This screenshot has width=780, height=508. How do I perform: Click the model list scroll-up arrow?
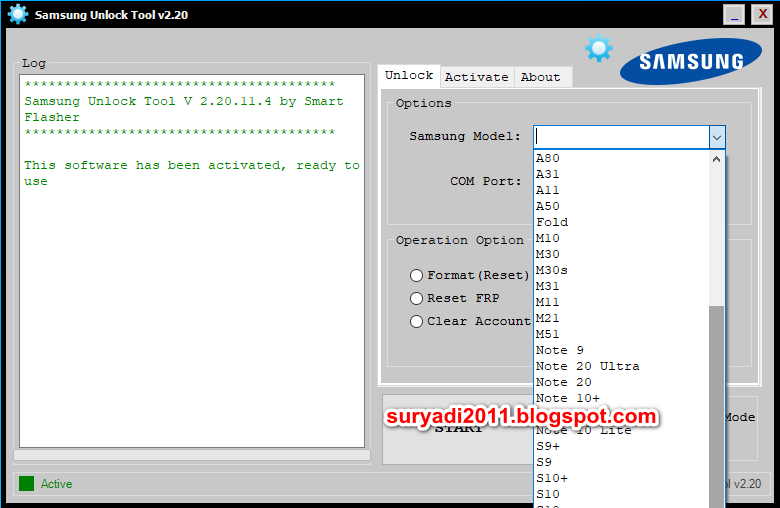[x=716, y=160]
